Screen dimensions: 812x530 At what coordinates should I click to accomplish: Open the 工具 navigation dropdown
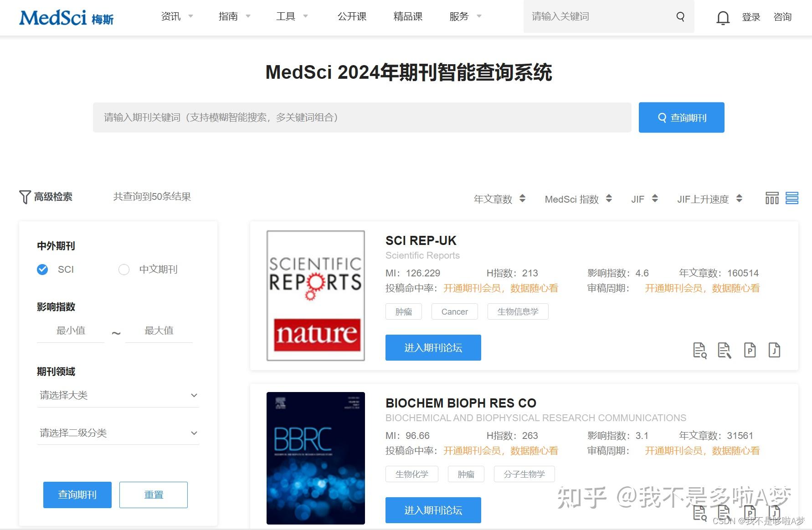pyautogui.click(x=286, y=16)
